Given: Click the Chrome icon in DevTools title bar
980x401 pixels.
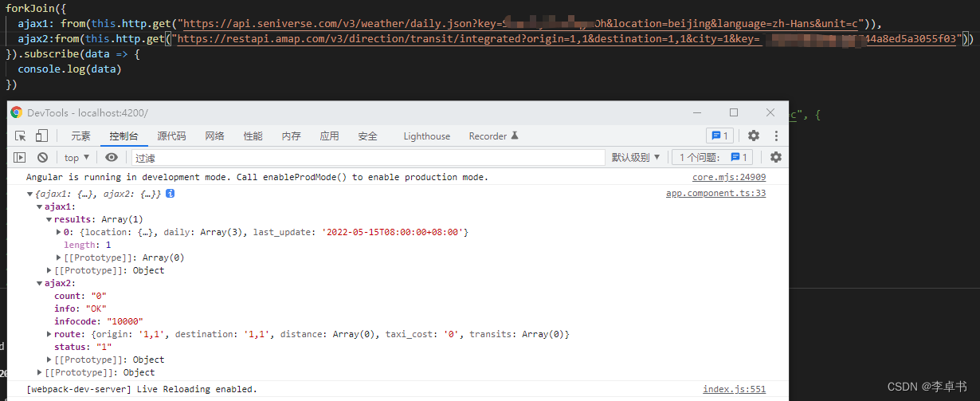Looking at the screenshot, I should pyautogui.click(x=17, y=113).
